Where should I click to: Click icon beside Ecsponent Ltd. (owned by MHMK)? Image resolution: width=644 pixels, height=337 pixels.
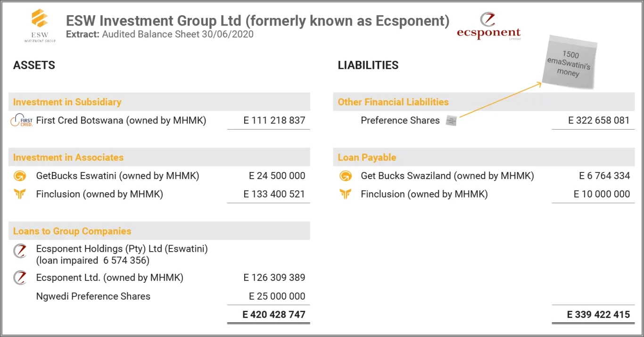(x=20, y=278)
